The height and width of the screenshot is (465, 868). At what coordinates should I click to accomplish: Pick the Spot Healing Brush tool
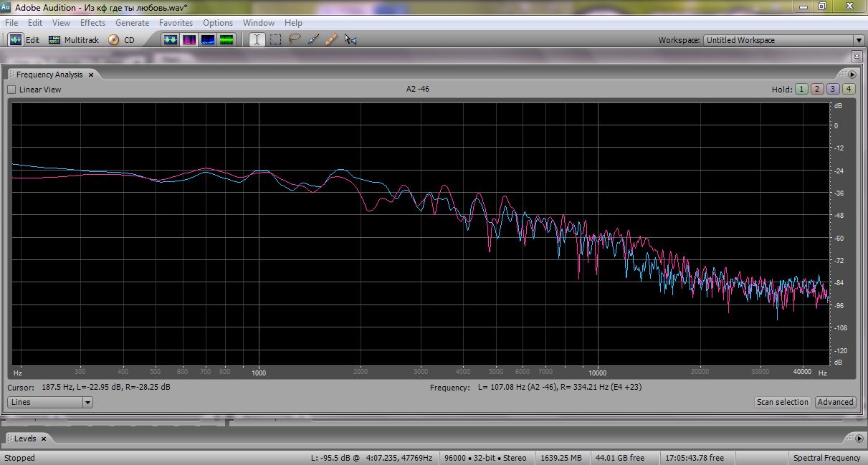[331, 40]
